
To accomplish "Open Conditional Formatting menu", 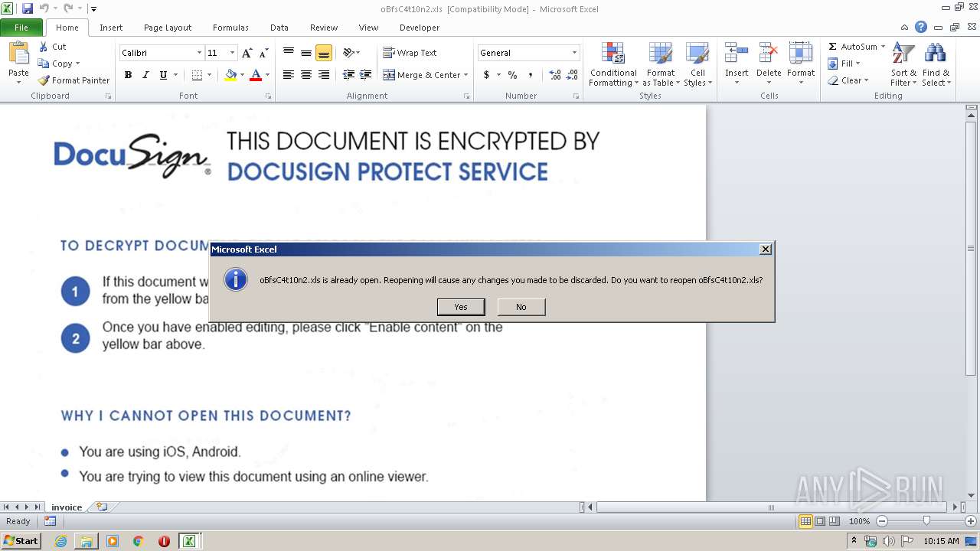I will [613, 65].
